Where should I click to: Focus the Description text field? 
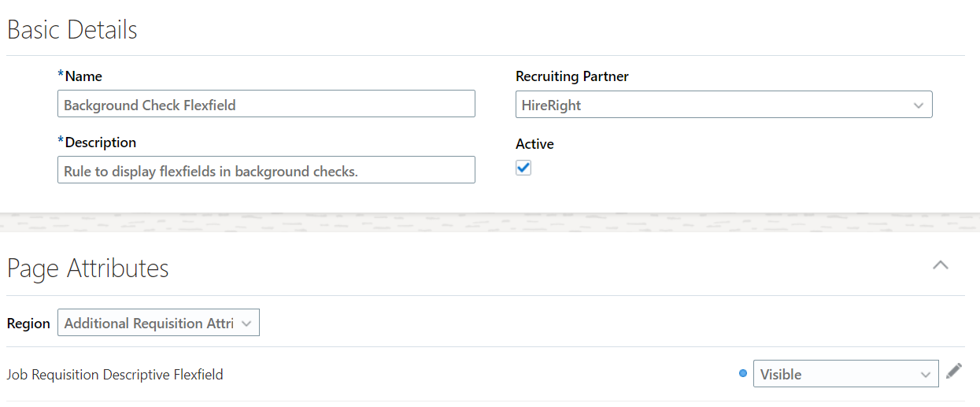(266, 171)
